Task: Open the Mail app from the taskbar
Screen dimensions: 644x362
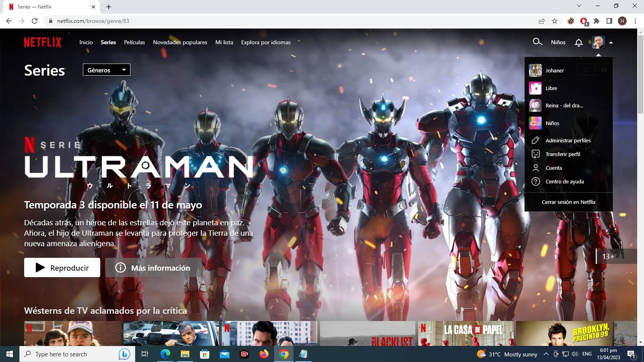Action: (x=225, y=354)
